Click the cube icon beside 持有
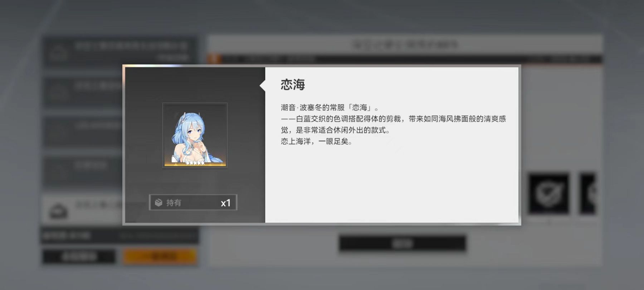 tap(158, 203)
